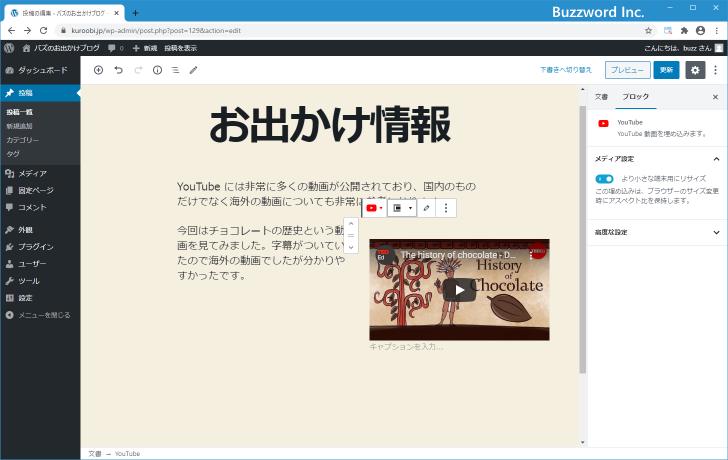728x460 pixels.
Task: Visit site バズのお出かけブログ link
Action: 61,48
